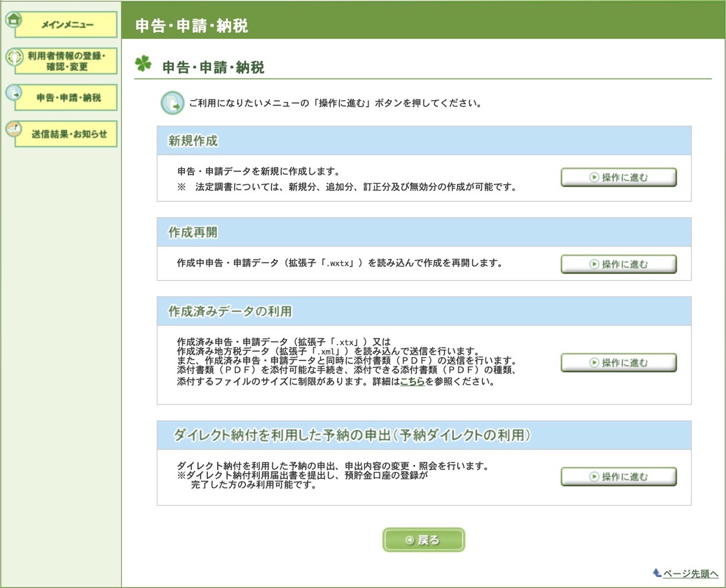The width and height of the screenshot is (726, 588).
Task: Click 操作に進む for 作成再開
Action: point(619,264)
